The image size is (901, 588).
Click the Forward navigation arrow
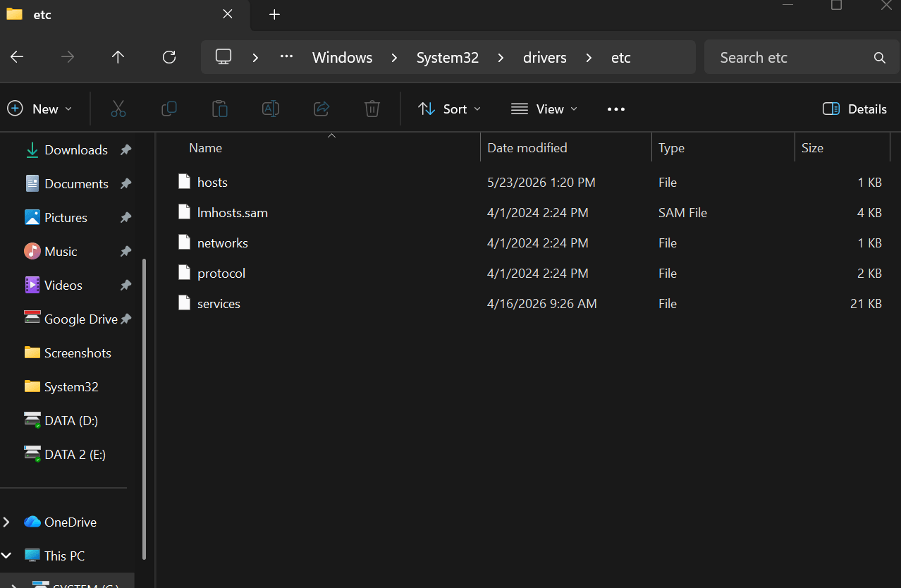pyautogui.click(x=68, y=57)
